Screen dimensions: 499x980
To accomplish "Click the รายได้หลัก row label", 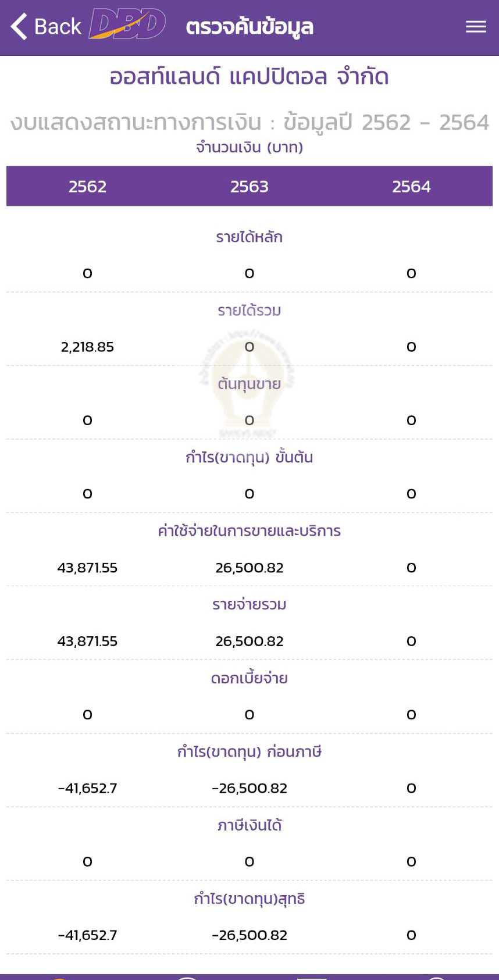I will (249, 237).
